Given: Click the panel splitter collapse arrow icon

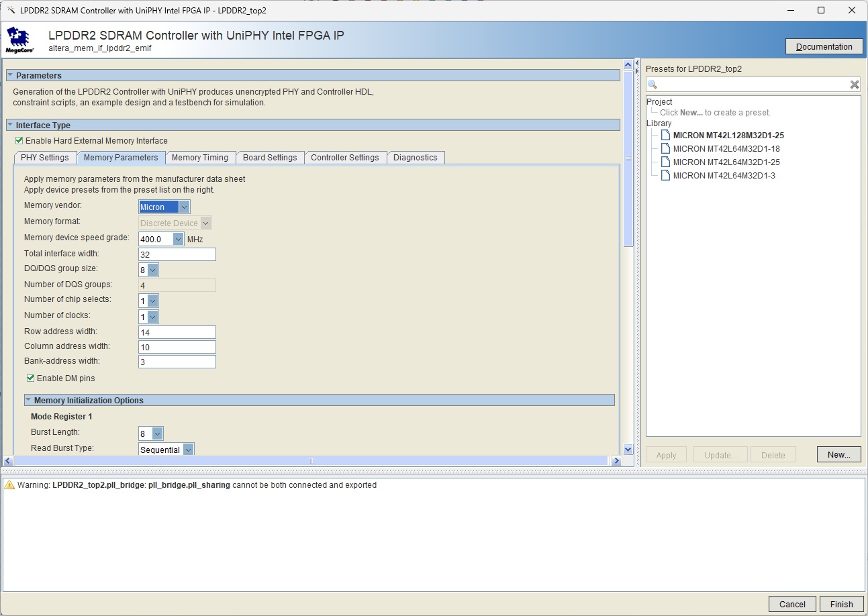Looking at the screenshot, I should click(x=636, y=63).
